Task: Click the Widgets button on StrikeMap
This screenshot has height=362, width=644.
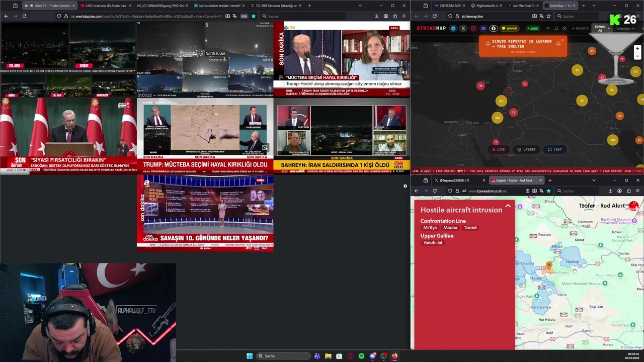Action: tap(581, 28)
